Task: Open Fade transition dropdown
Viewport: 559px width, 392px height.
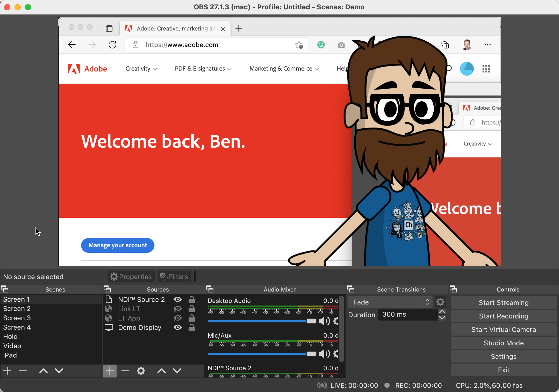Action: pyautogui.click(x=390, y=302)
